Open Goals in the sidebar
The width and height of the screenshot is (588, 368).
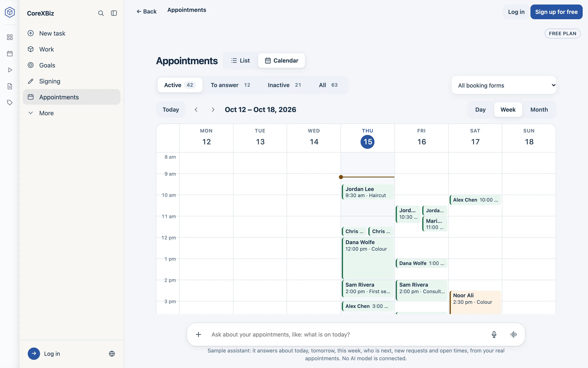coord(71,65)
